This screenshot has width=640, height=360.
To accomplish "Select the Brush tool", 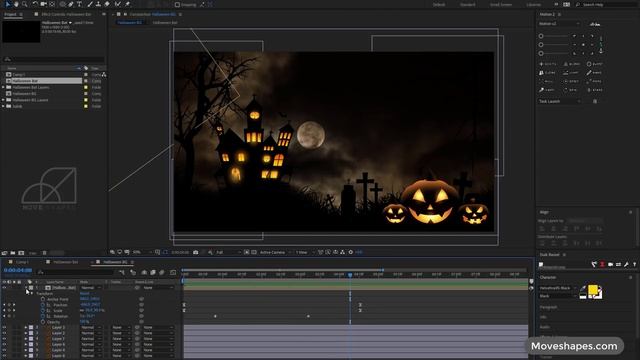I will point(90,4).
